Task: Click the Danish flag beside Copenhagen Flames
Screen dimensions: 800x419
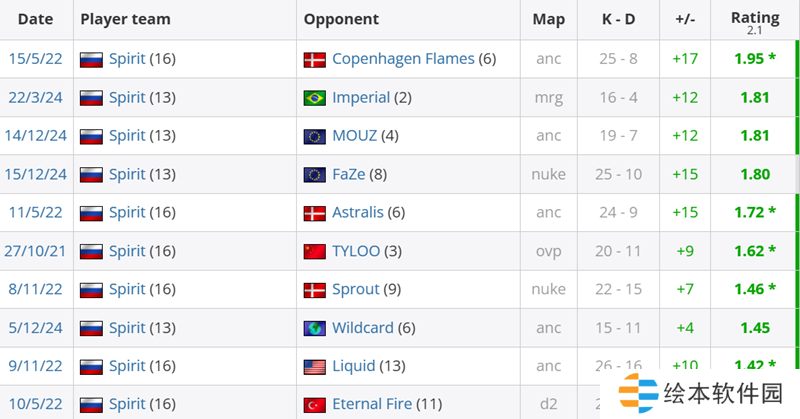Action: point(315,60)
